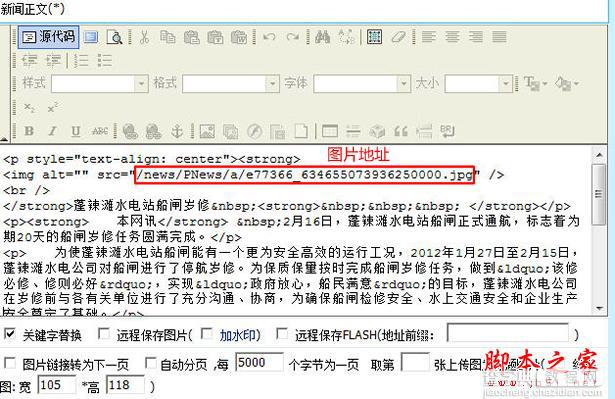Click the source editor scrollbar up arrow
Image resolution: width=615 pixels, height=399 pixels.
coord(599,155)
